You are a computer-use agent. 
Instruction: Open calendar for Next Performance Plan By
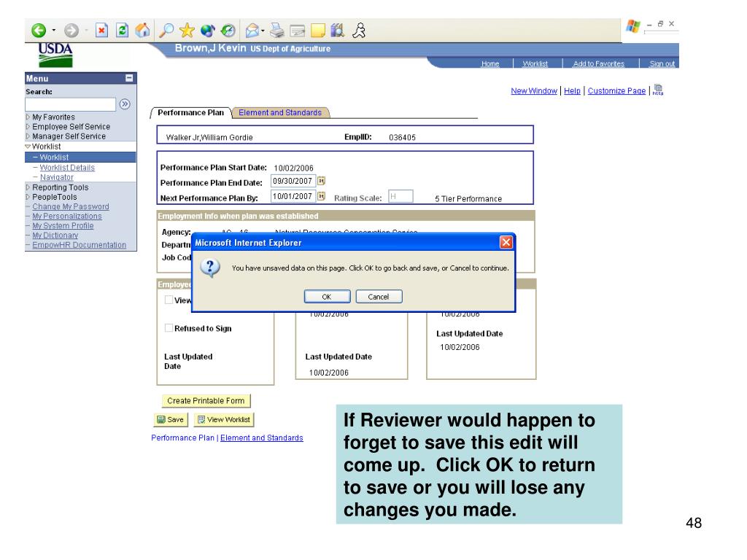coord(322,195)
